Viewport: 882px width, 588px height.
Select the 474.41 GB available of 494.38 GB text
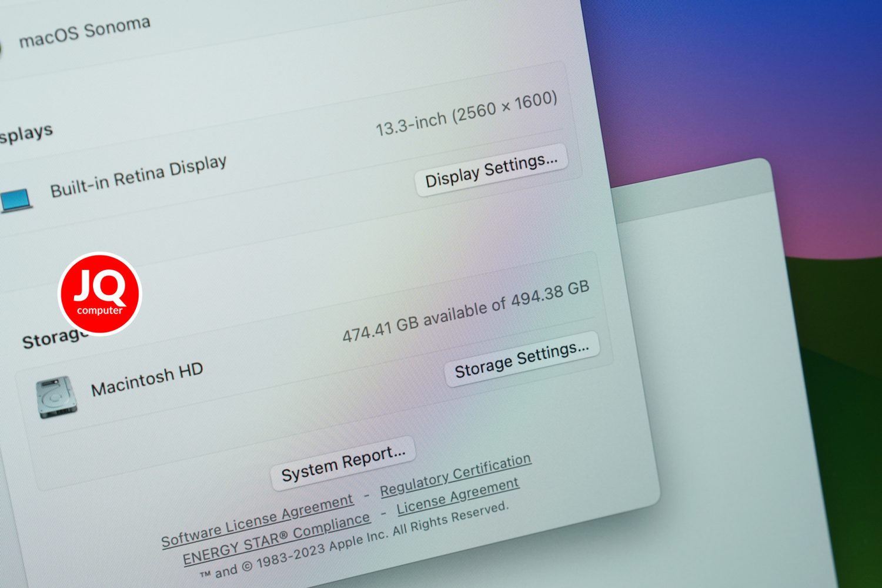click(x=466, y=311)
